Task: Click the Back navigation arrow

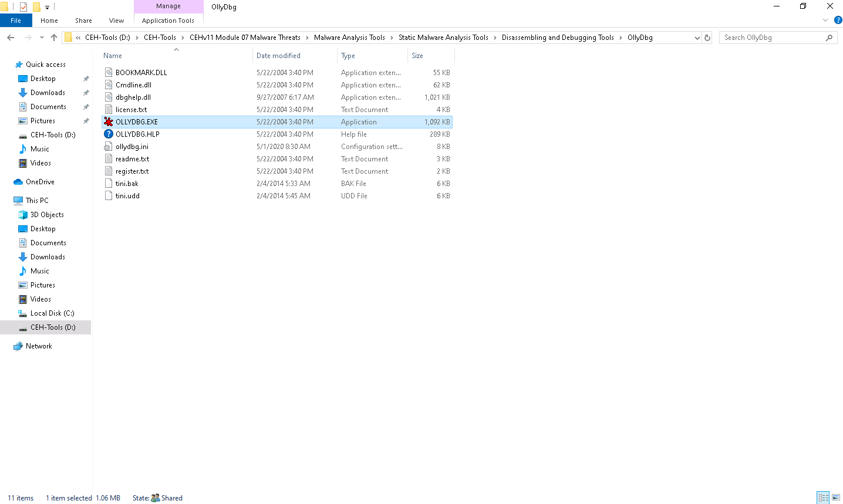Action: click(11, 38)
